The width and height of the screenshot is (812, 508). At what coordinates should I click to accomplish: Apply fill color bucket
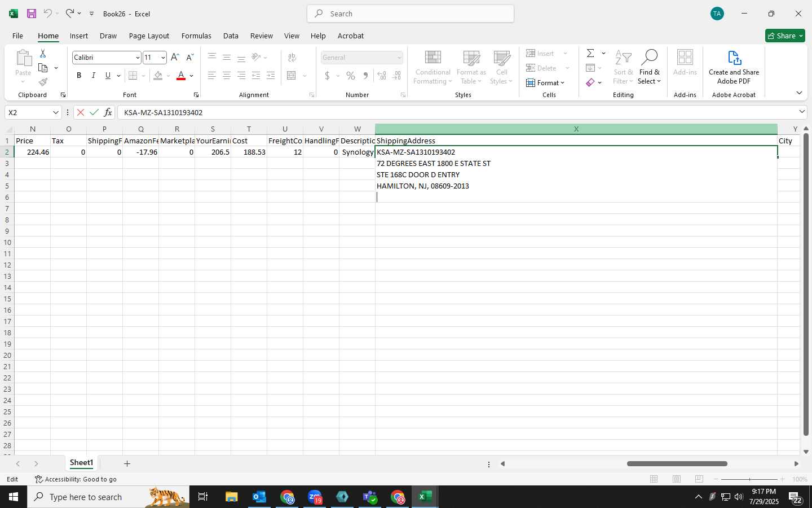pyautogui.click(x=158, y=76)
